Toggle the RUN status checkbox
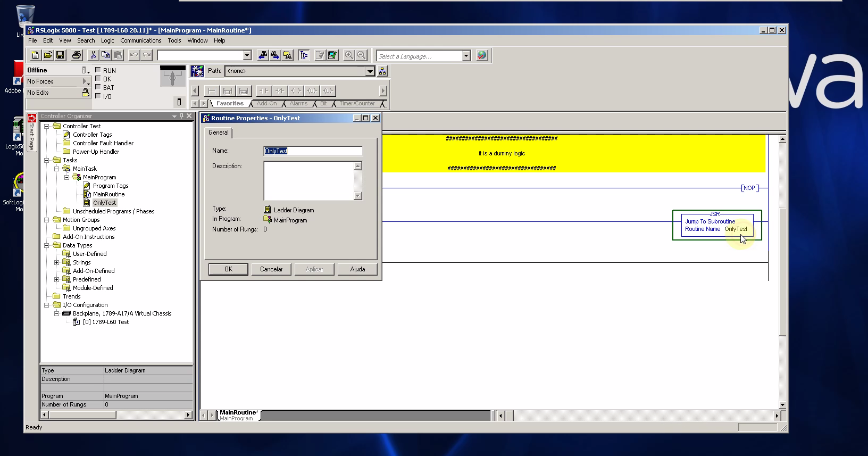 click(98, 70)
